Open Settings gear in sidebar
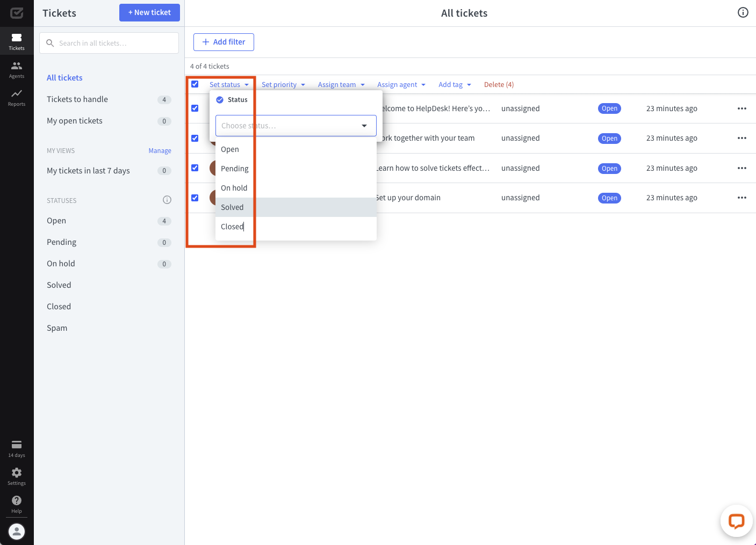The image size is (756, 545). [x=17, y=476]
